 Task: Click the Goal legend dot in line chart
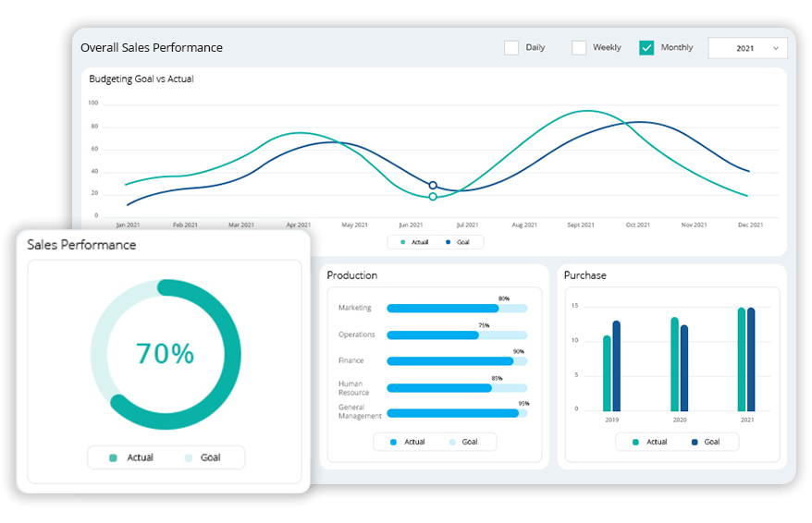pos(448,242)
